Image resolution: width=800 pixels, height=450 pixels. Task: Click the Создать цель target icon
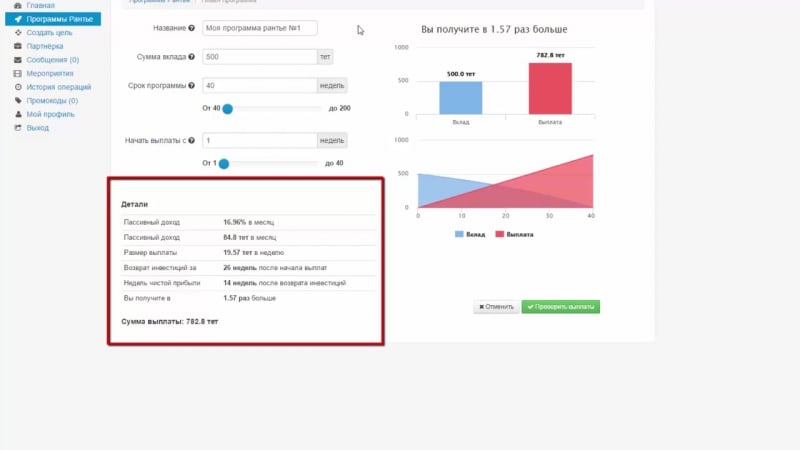click(x=18, y=32)
